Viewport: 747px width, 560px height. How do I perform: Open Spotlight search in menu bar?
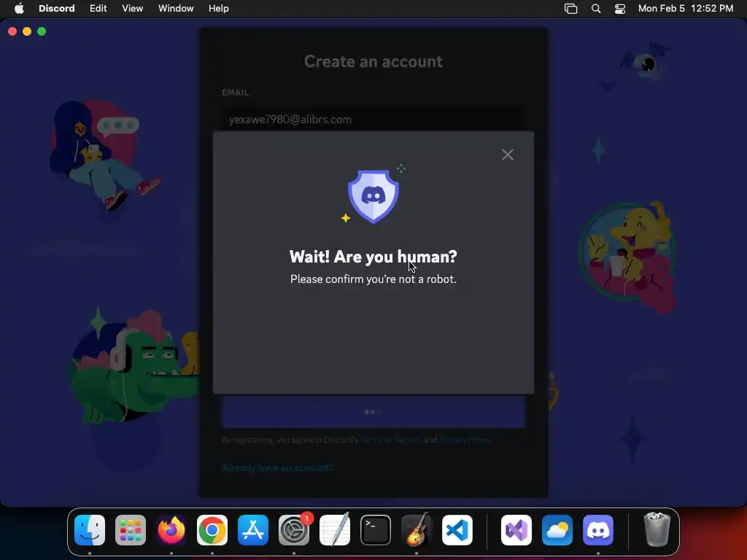click(596, 9)
